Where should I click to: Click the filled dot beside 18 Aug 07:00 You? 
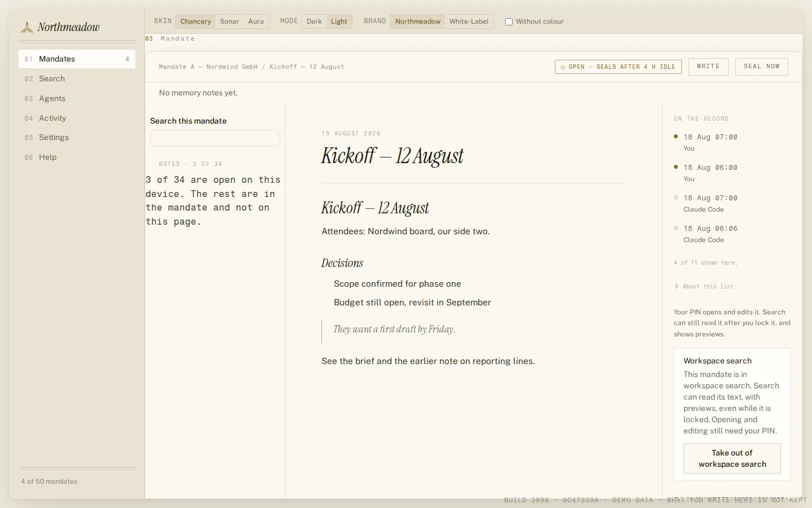[x=676, y=136]
